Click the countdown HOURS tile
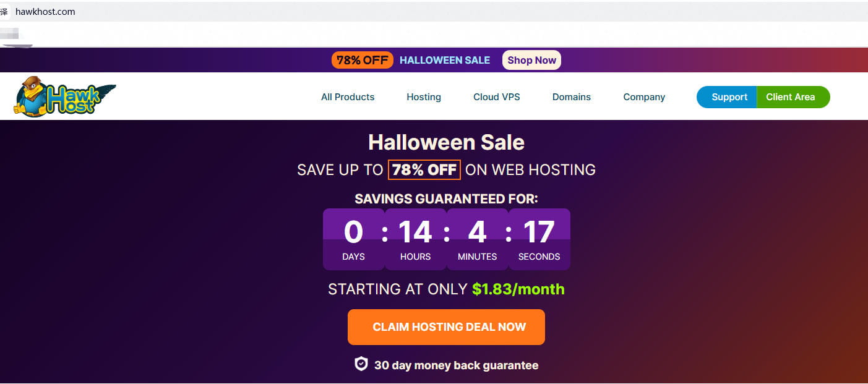The height and width of the screenshot is (384, 868). tap(415, 239)
